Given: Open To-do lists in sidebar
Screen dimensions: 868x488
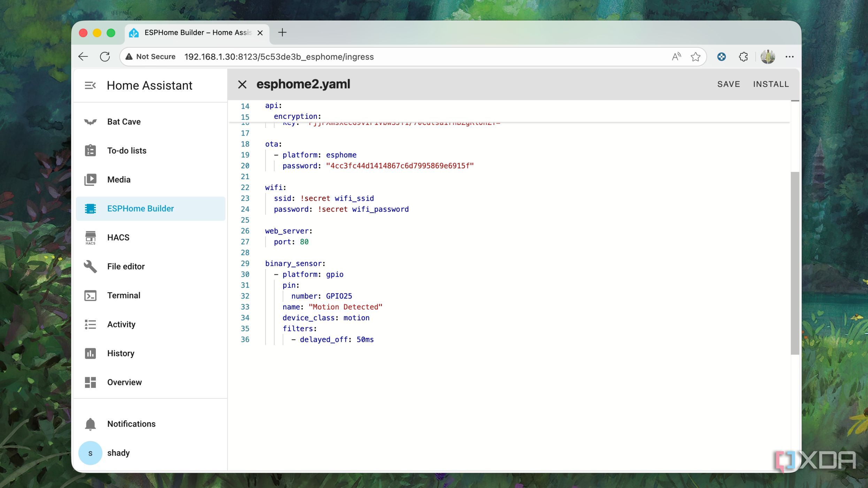Looking at the screenshot, I should pyautogui.click(x=126, y=151).
